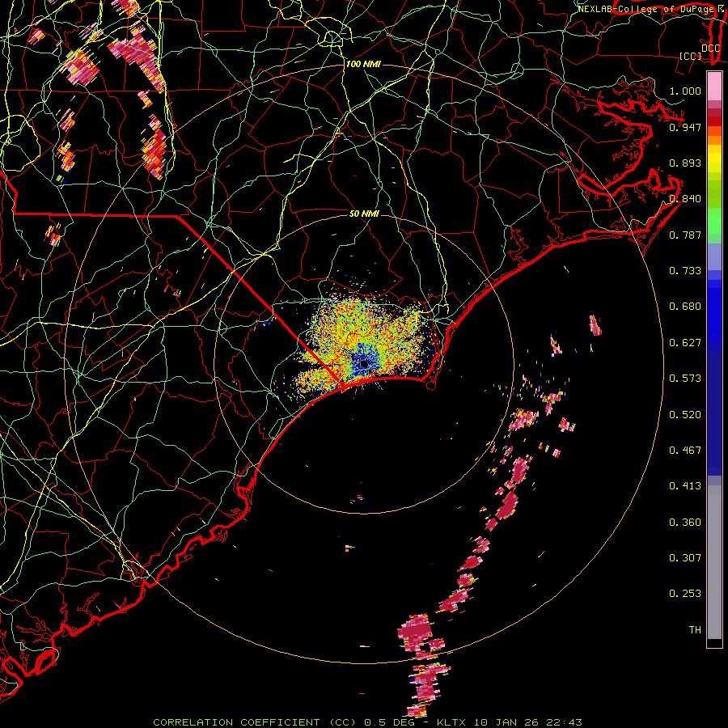This screenshot has height=728, width=728.
Task: Click the 22:43 timestamp in the caption
Action: coord(564,722)
